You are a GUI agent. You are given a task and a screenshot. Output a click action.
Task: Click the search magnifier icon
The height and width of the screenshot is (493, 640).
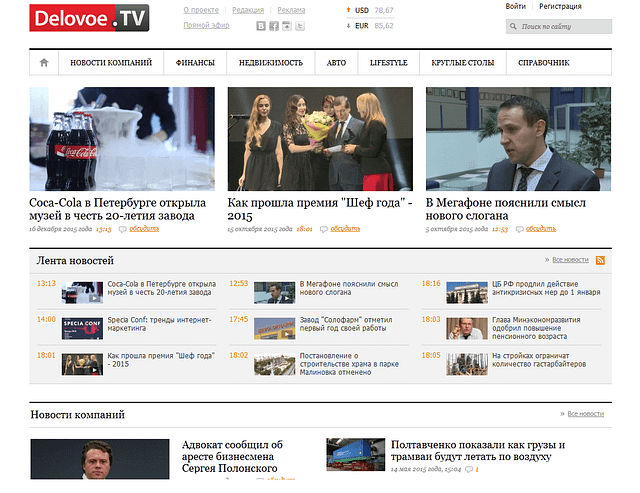[513, 27]
